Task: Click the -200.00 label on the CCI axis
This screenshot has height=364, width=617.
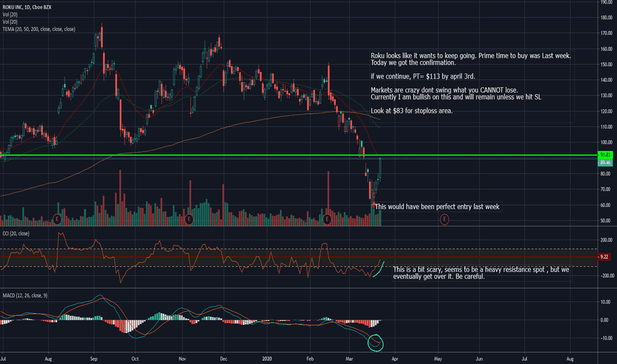Action: 606,276
